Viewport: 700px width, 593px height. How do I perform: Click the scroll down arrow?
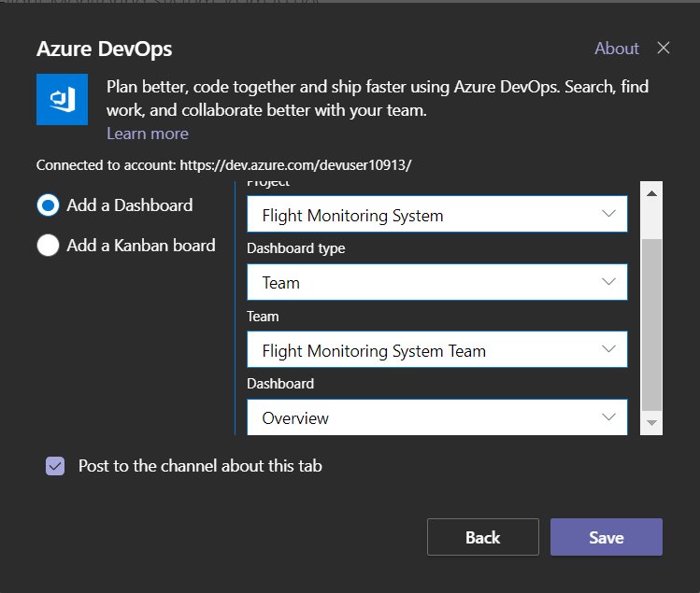tap(652, 423)
